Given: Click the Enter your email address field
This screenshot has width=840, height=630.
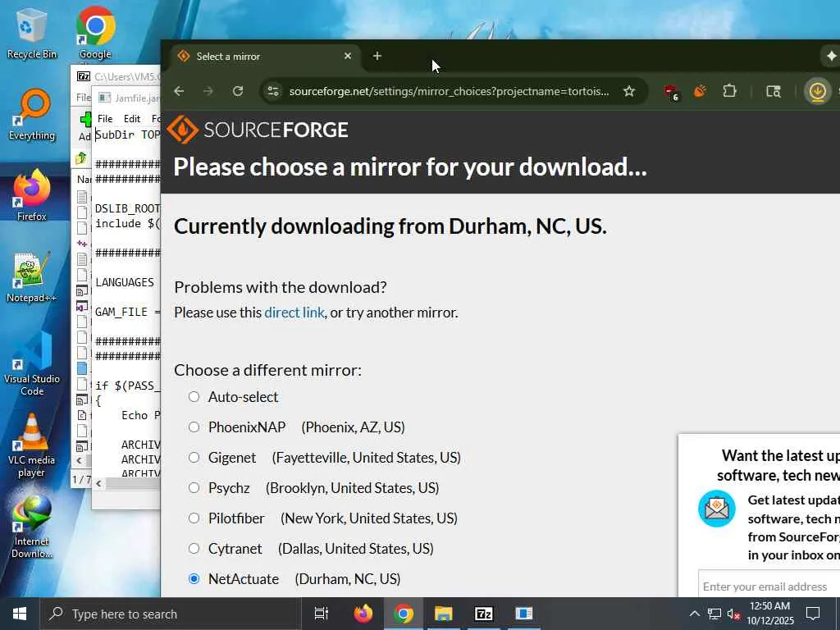Looking at the screenshot, I should point(769,586).
